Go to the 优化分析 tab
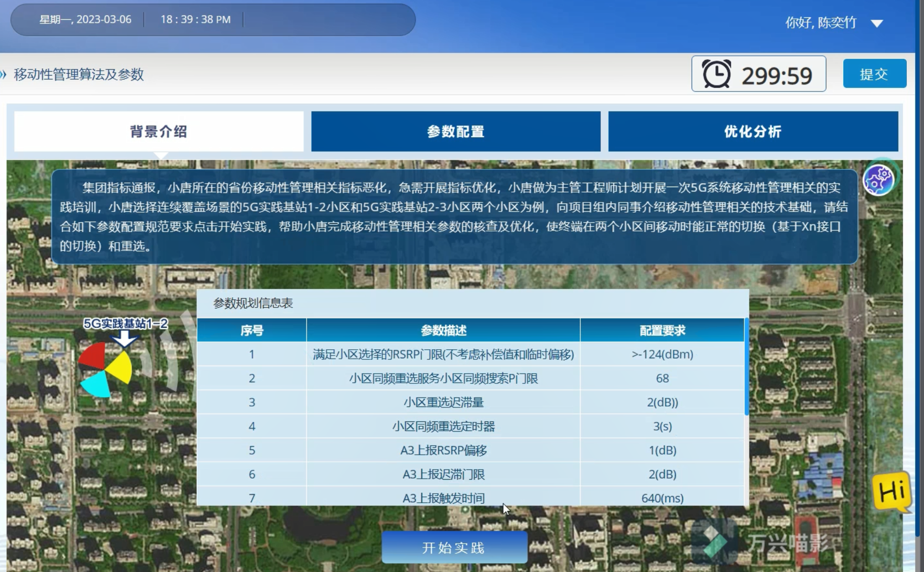 (753, 131)
